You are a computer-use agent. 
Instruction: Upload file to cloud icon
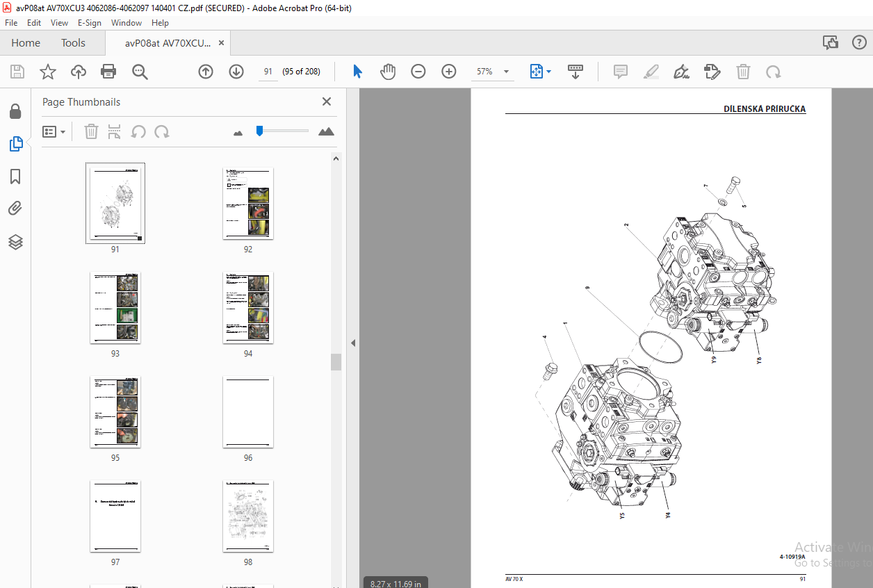point(79,72)
